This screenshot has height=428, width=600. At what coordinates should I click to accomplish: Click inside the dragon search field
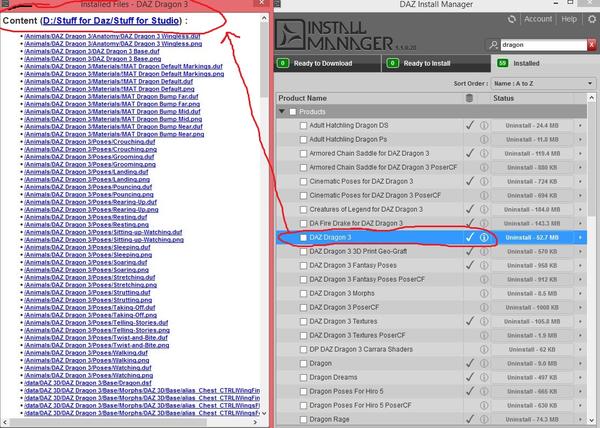pyautogui.click(x=543, y=45)
